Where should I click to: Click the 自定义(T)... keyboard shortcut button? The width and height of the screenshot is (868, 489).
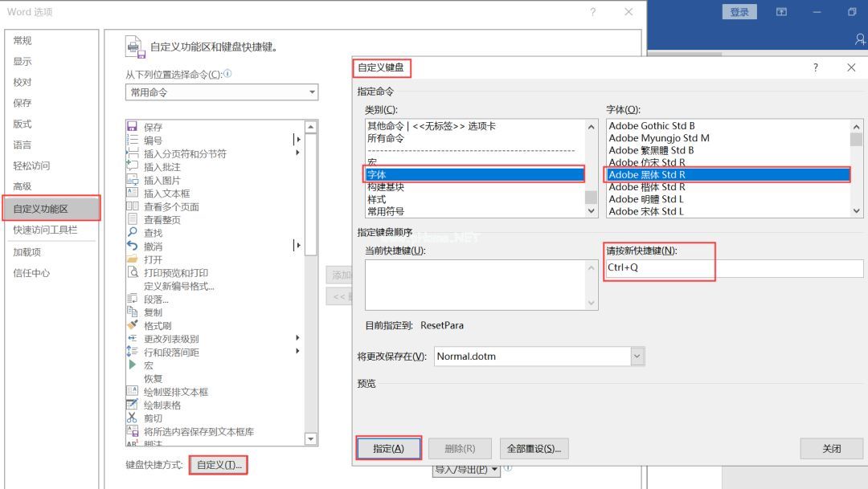[x=219, y=465]
